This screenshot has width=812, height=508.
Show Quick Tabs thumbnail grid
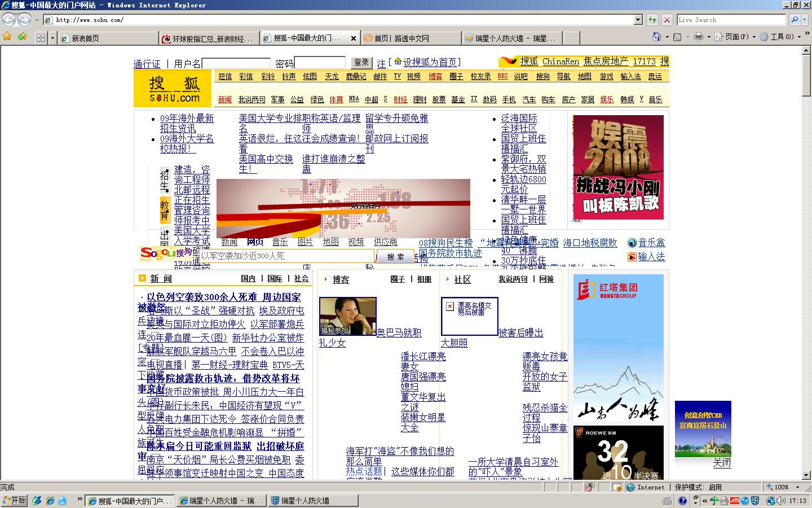pos(41,38)
